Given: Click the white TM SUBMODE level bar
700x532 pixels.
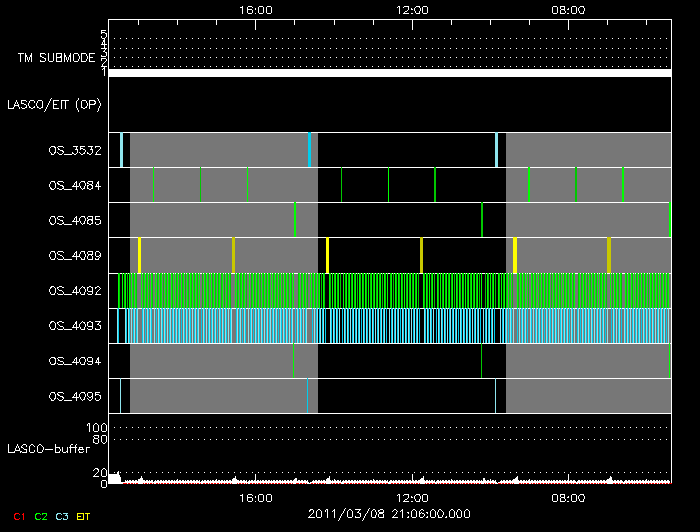Looking at the screenshot, I should coord(389,73).
